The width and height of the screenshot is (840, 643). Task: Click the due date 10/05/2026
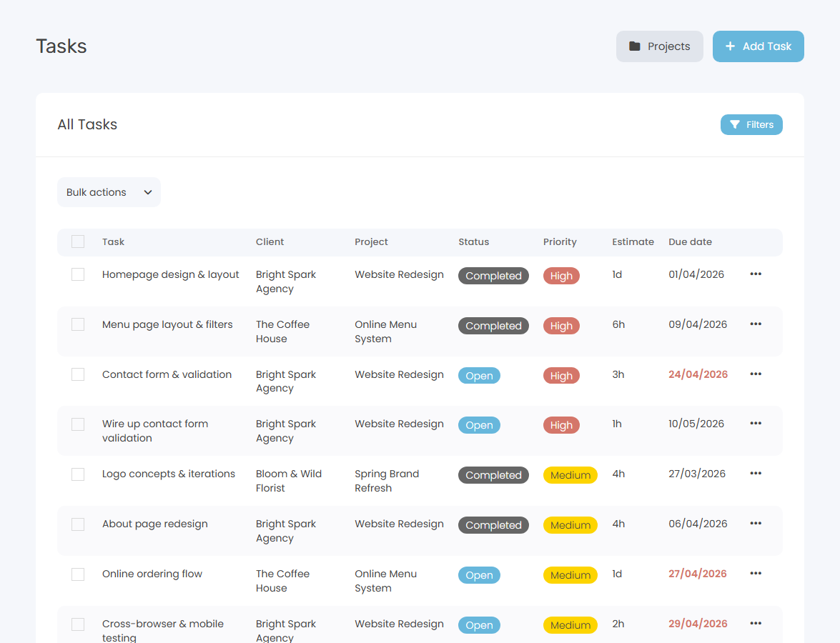tap(696, 424)
